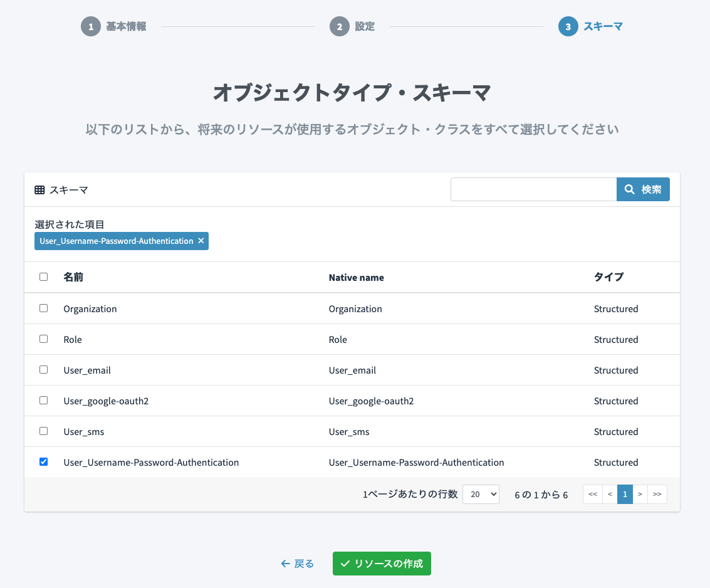The image size is (710, 588).
Task: Click the 基本情報 step label
Action: point(127,26)
